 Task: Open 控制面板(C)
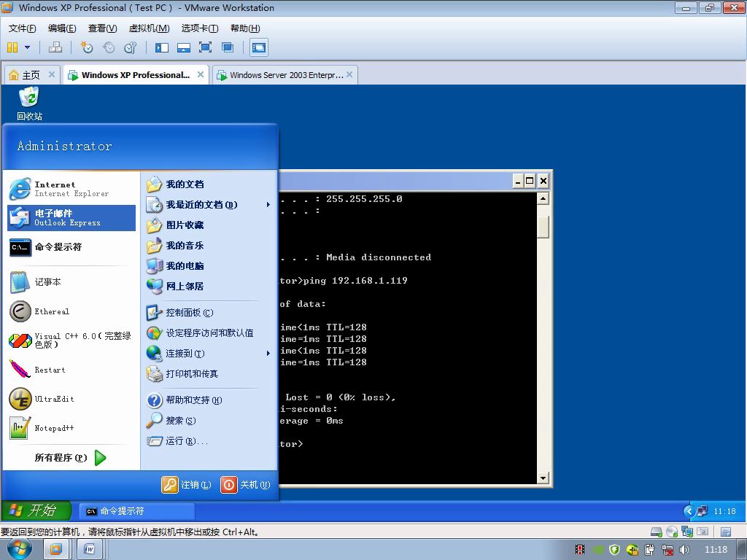(209, 313)
